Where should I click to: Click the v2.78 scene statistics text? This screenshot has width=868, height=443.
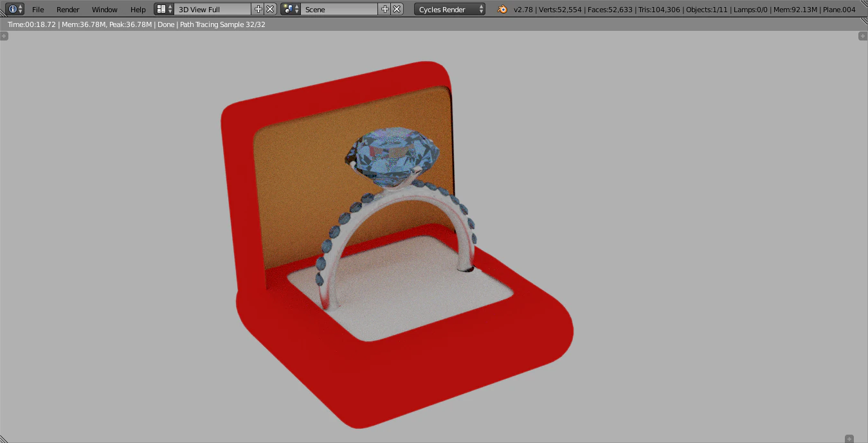685,10
